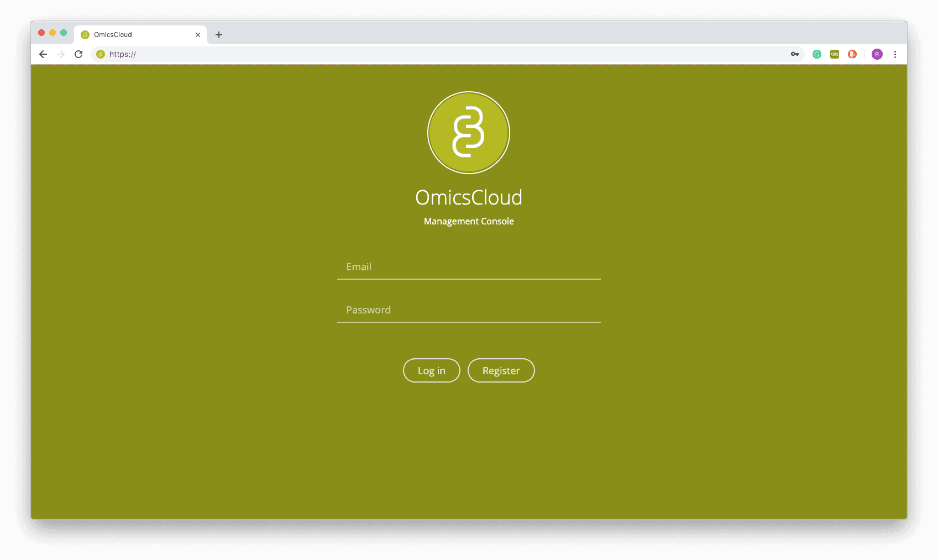The image size is (938, 560).
Task: Maximize the window with green button
Action: click(x=64, y=33)
